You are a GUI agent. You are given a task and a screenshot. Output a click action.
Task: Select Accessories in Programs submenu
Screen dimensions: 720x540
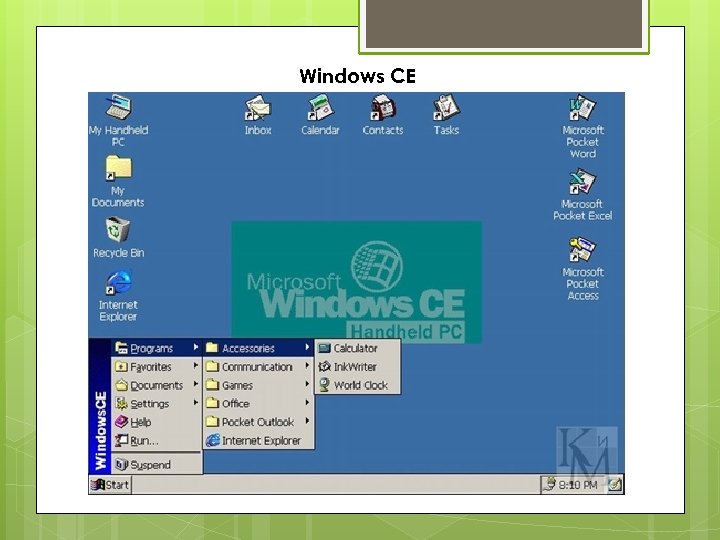259,348
